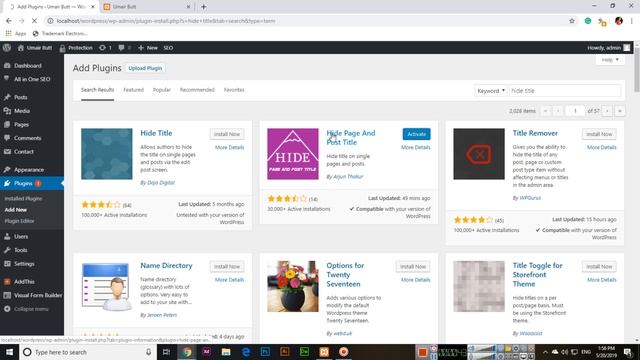
Task: Switch to Search Results tab
Action: click(98, 90)
